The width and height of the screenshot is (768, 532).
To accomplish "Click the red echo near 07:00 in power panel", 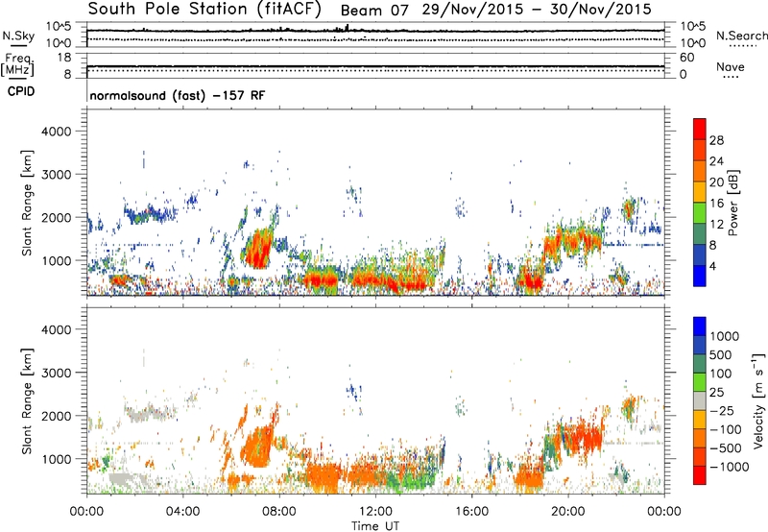I will click(x=256, y=251).
